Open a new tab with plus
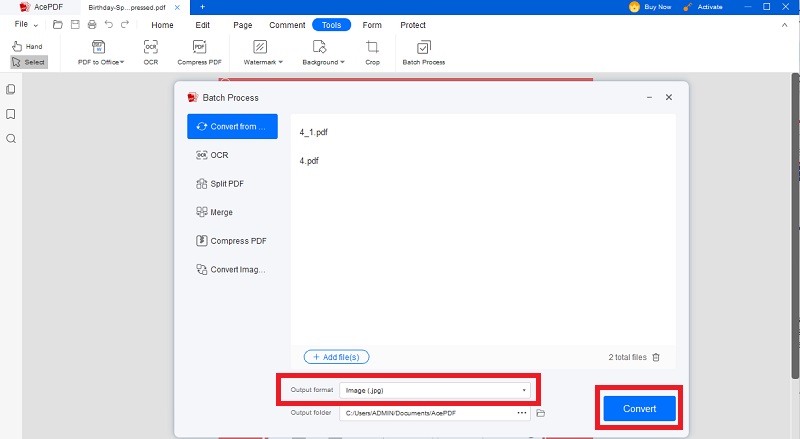Screen dimensions: 800x439 203,7
